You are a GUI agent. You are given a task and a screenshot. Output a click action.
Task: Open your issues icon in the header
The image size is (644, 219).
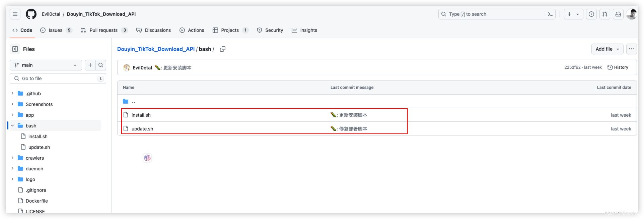591,14
